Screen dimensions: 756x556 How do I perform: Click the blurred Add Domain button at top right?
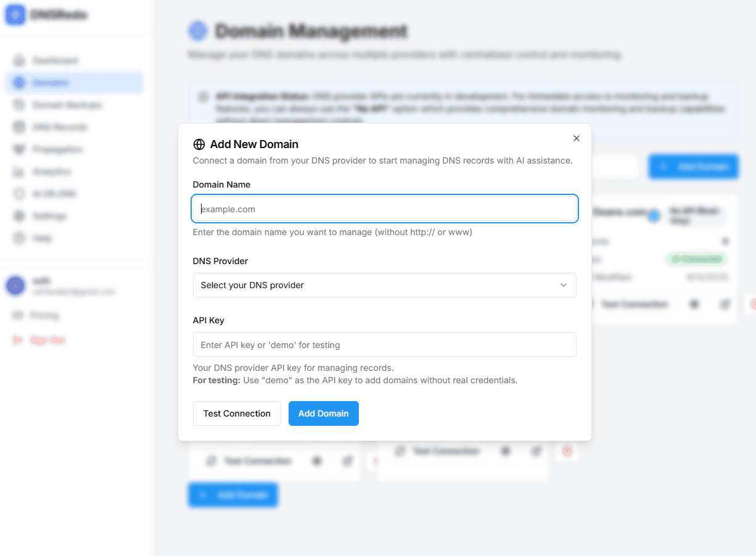[694, 167]
